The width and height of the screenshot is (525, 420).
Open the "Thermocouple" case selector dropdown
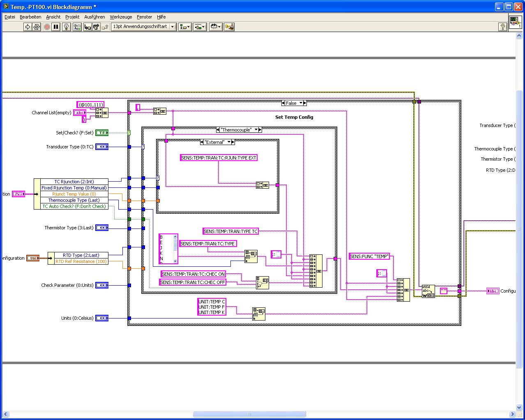coord(256,130)
